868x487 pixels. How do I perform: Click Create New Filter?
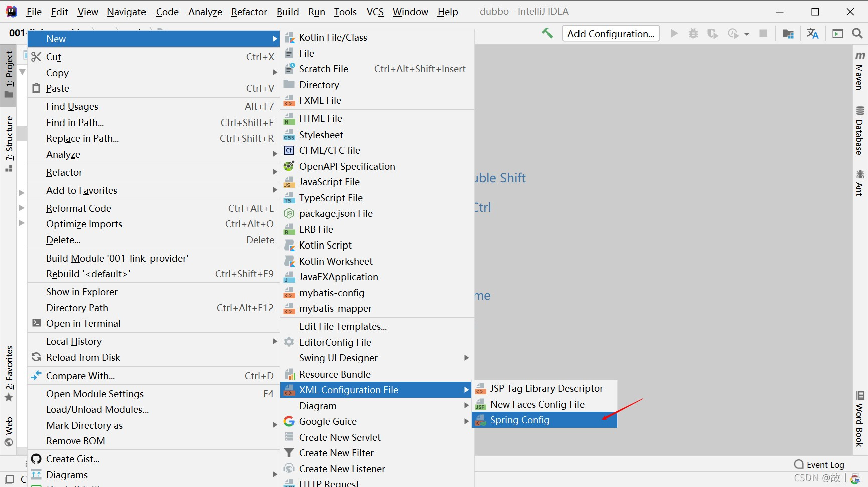pos(377,453)
